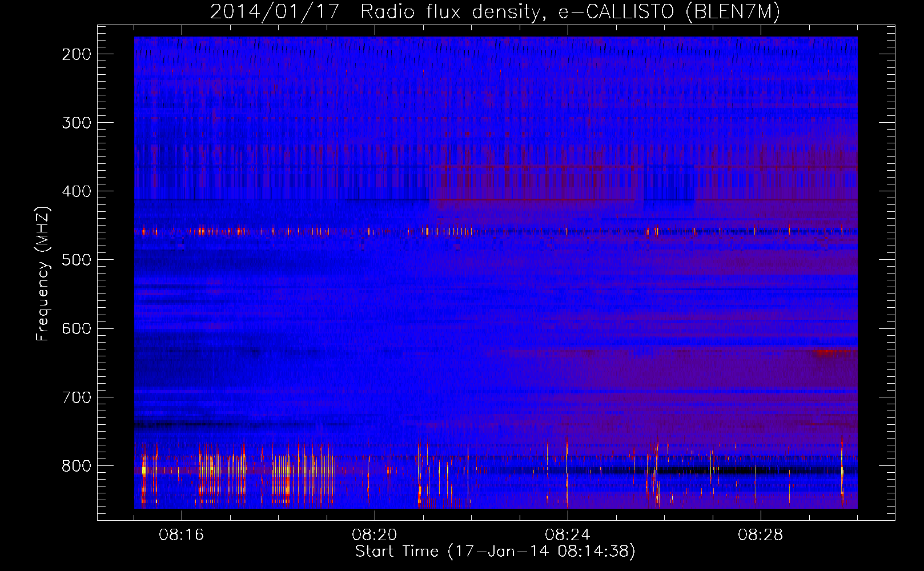This screenshot has width=924, height=571.
Task: Click the 200 frequency tick label
Action: [x=77, y=54]
